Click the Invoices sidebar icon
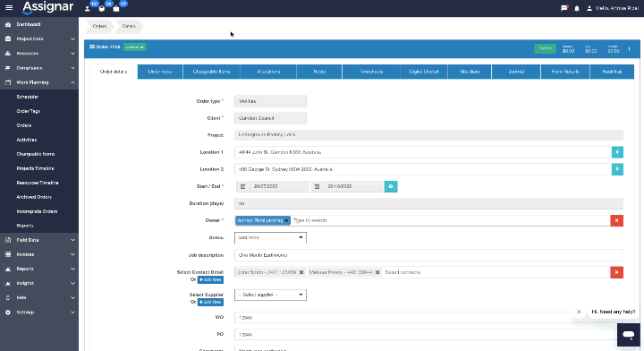Image resolution: width=644 pixels, height=351 pixels. pyautogui.click(x=8, y=254)
